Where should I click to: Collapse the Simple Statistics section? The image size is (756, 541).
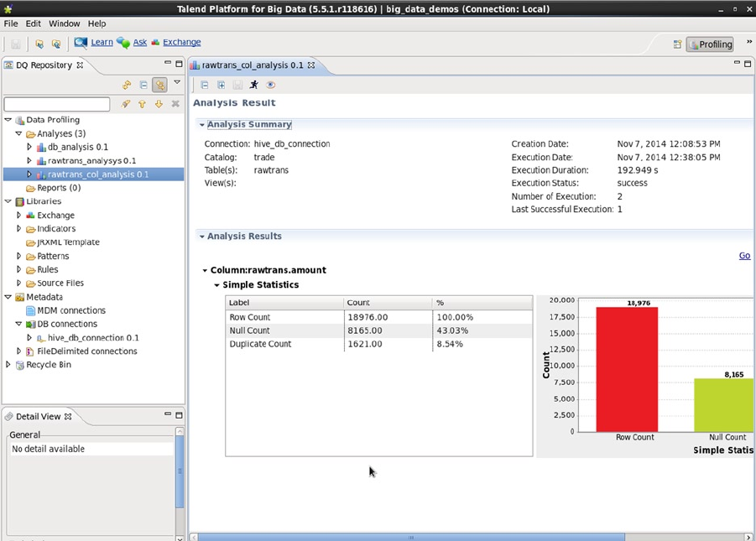point(217,285)
